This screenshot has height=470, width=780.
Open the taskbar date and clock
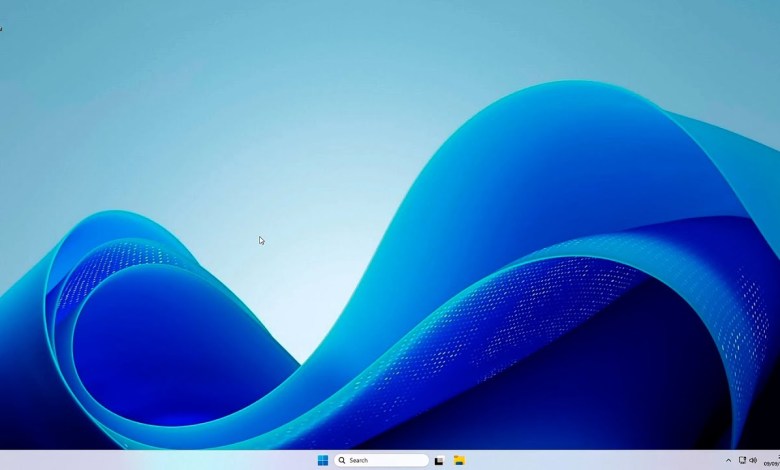[772, 461]
